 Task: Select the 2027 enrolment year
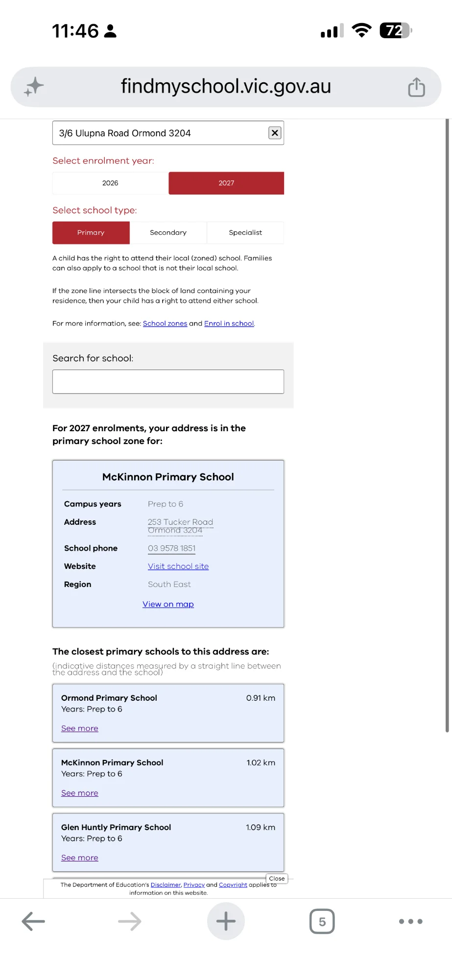pyautogui.click(x=226, y=183)
